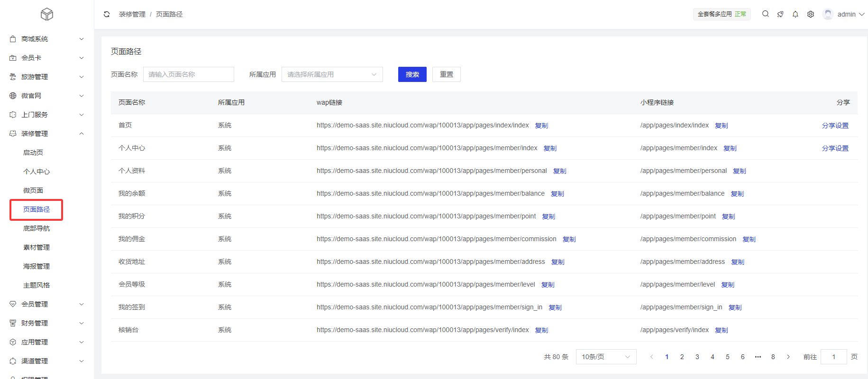
Task: Open 素材管理 from the sidebar
Action: click(37, 247)
